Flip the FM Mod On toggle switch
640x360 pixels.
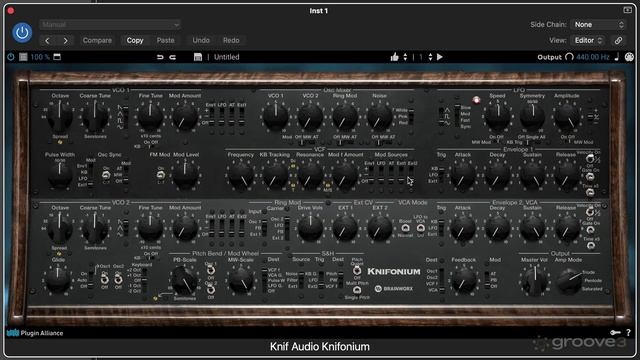tap(161, 175)
